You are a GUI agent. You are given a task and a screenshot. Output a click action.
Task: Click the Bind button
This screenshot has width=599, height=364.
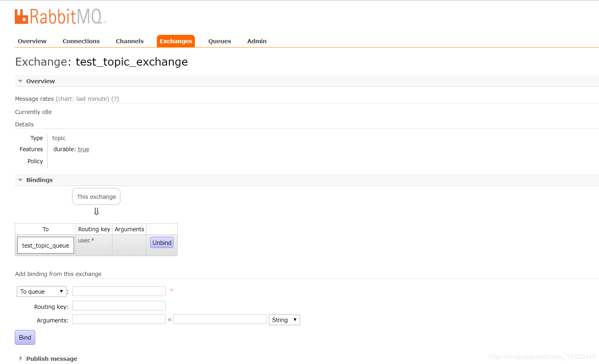(25, 338)
